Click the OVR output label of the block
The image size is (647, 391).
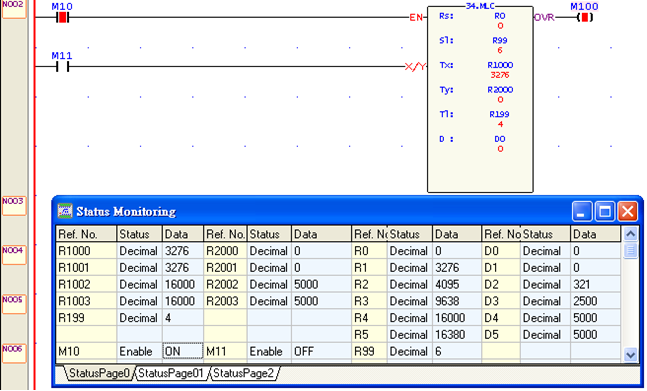tap(544, 17)
